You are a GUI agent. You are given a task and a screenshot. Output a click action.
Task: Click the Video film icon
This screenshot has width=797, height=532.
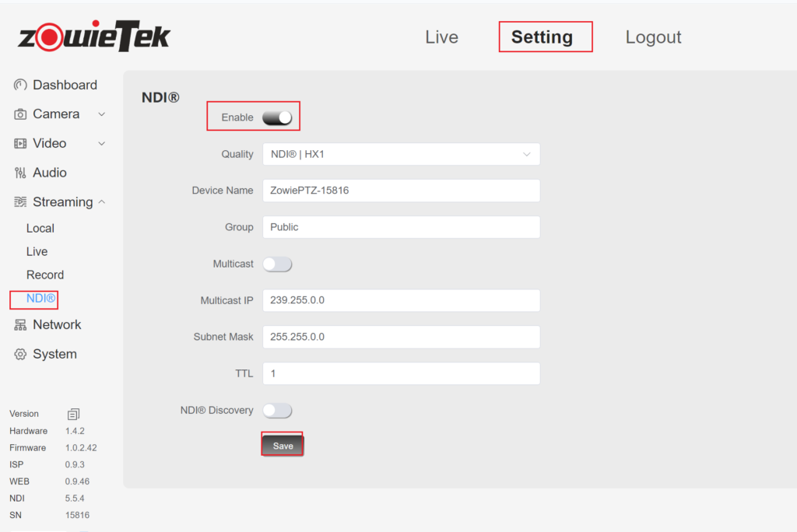pyautogui.click(x=20, y=144)
